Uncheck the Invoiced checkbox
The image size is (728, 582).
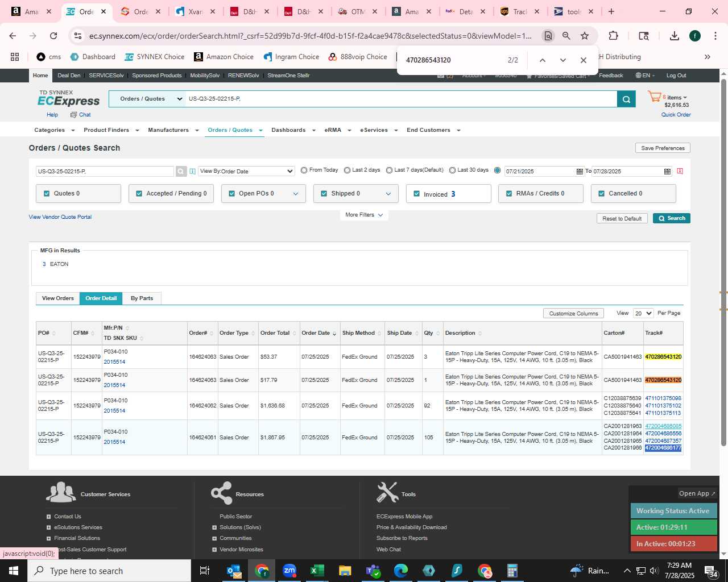click(416, 194)
